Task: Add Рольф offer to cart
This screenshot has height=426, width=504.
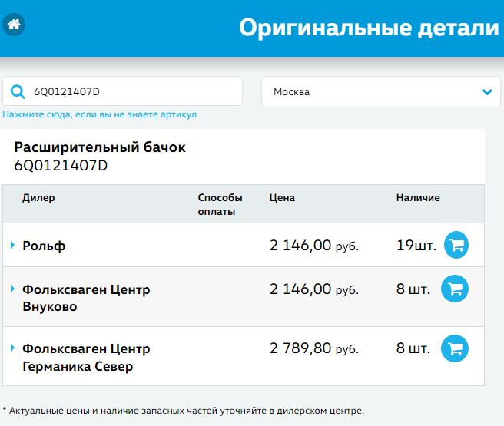Action: pos(456,245)
